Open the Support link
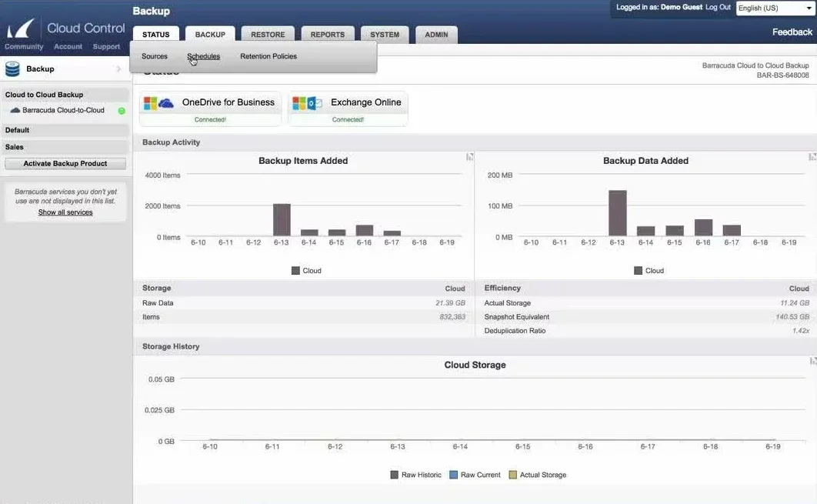The width and height of the screenshot is (817, 504). (x=106, y=46)
